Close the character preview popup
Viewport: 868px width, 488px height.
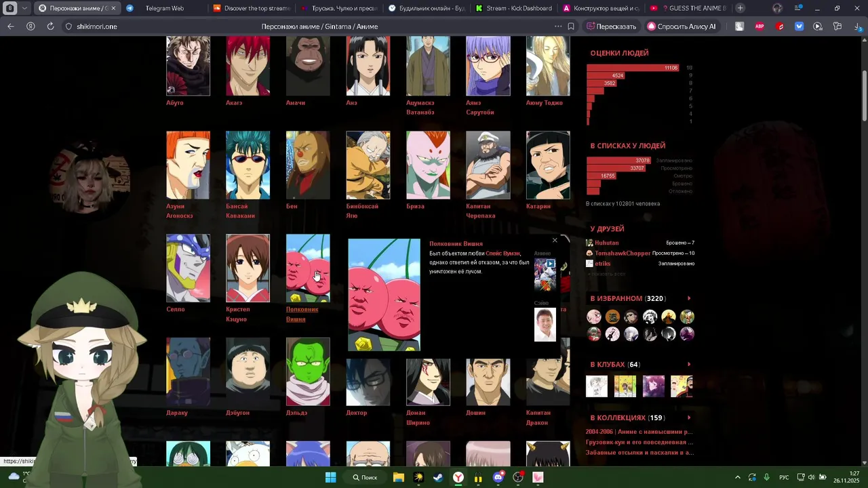pos(555,240)
